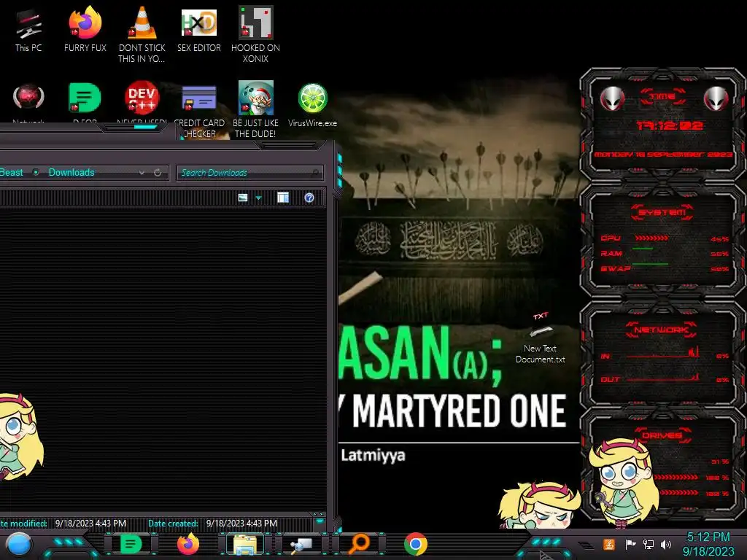Screen dimensions: 747x560
Task: Click the IN traffic graph in the NETWORK widget
Action: click(x=663, y=352)
